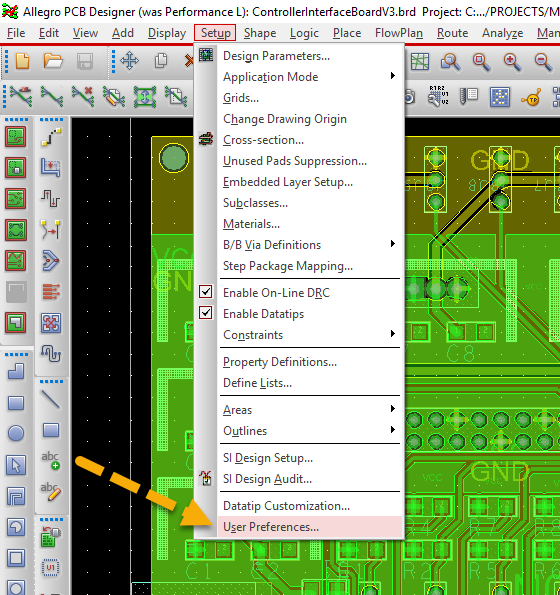Click the first green ratsnest line icon
Image resolution: width=560 pixels, height=595 pixels.
21,96
